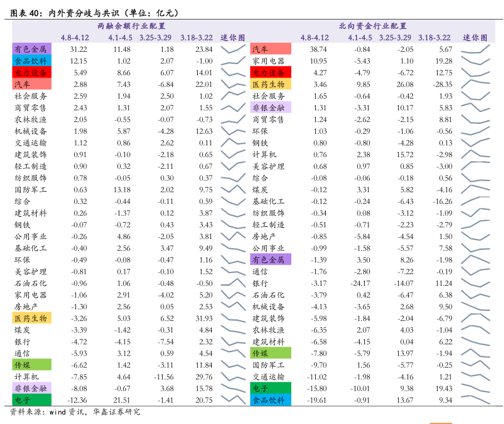This screenshot has width=504, height=424.
Task: Click the 汽车 sparkline in the 北向资金 table
Action: coord(475,50)
